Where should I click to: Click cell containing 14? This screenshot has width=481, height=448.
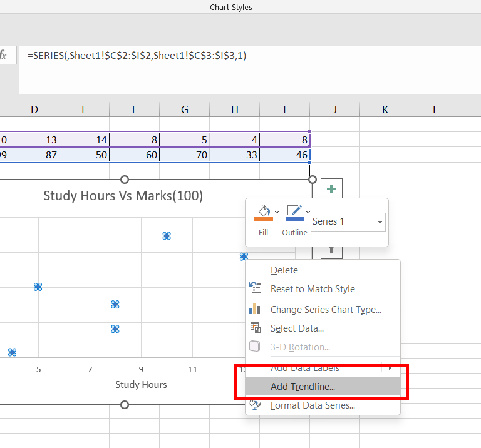pos(85,140)
